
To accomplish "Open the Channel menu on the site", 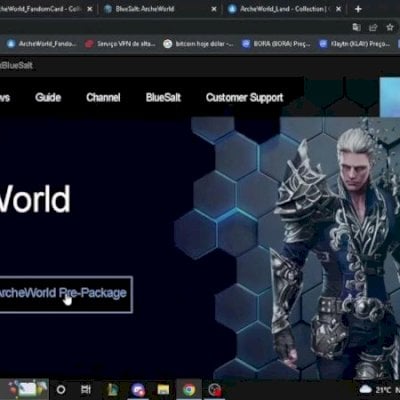I will (103, 97).
